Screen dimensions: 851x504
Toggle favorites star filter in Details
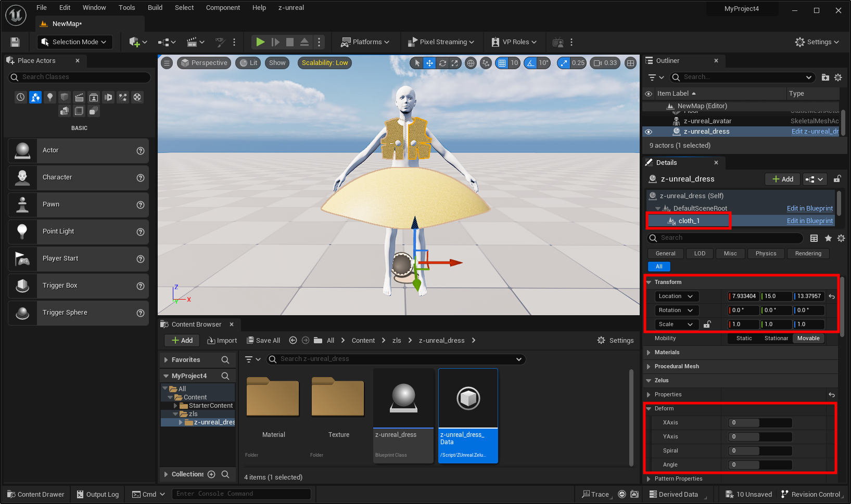[828, 238]
